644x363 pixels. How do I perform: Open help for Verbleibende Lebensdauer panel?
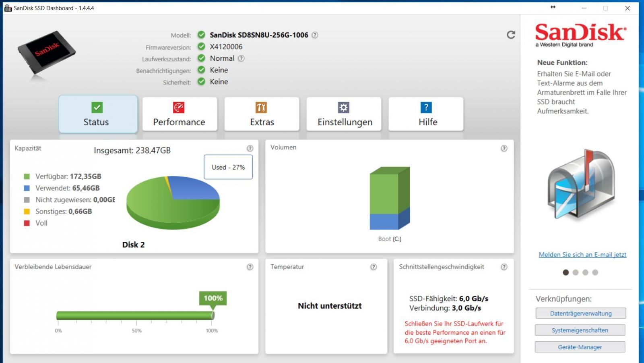click(x=250, y=267)
